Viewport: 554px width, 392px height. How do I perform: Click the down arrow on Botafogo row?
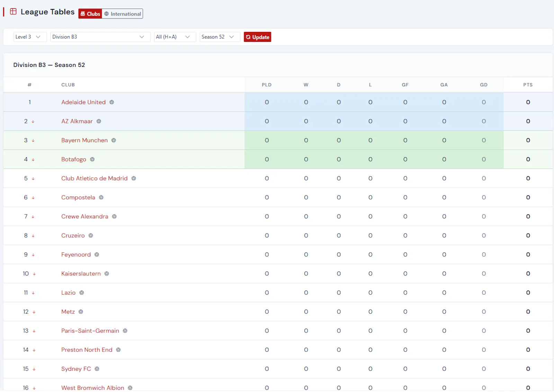(x=33, y=160)
